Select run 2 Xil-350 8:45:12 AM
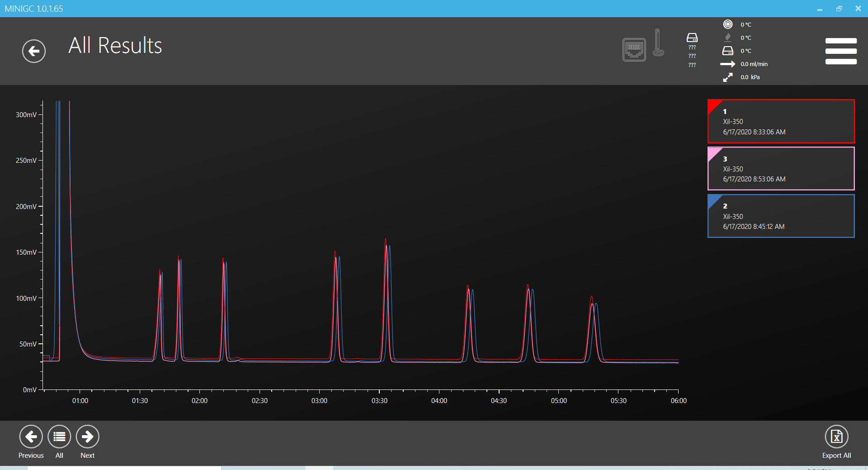868x470 pixels. click(x=781, y=216)
